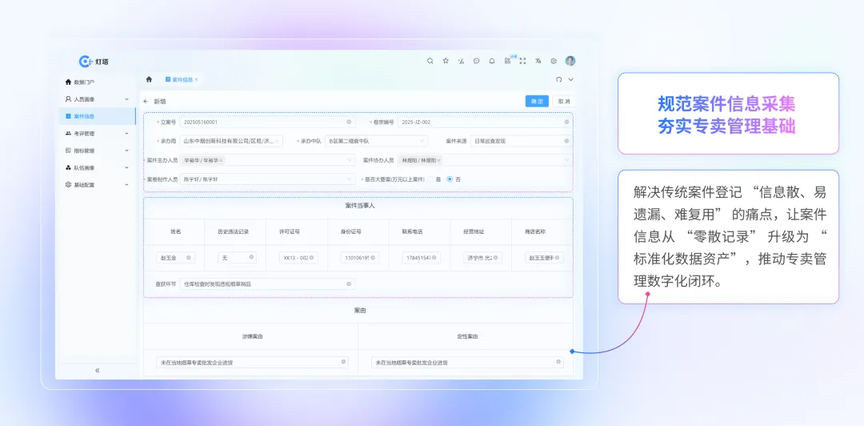This screenshot has height=426, width=864.
Task: Select 案件信息 in the sidebar
Action: [x=97, y=116]
